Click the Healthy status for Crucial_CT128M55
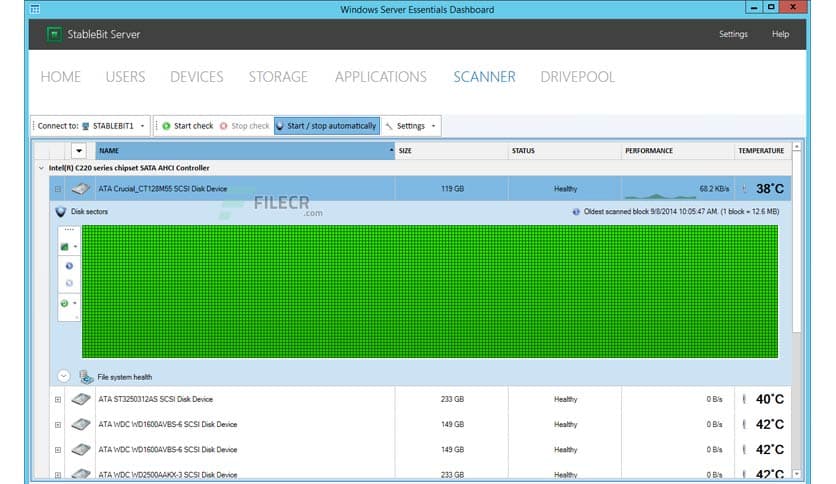 coord(565,189)
